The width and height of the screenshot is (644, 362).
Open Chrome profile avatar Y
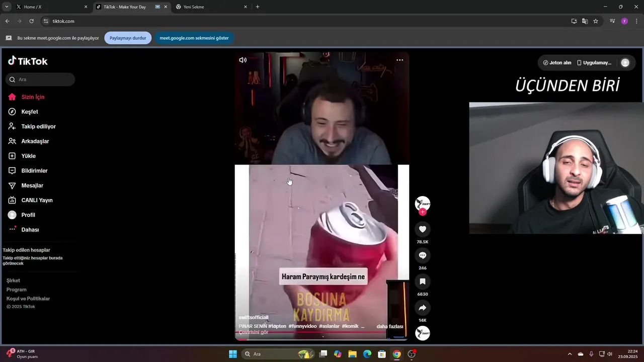click(x=624, y=21)
